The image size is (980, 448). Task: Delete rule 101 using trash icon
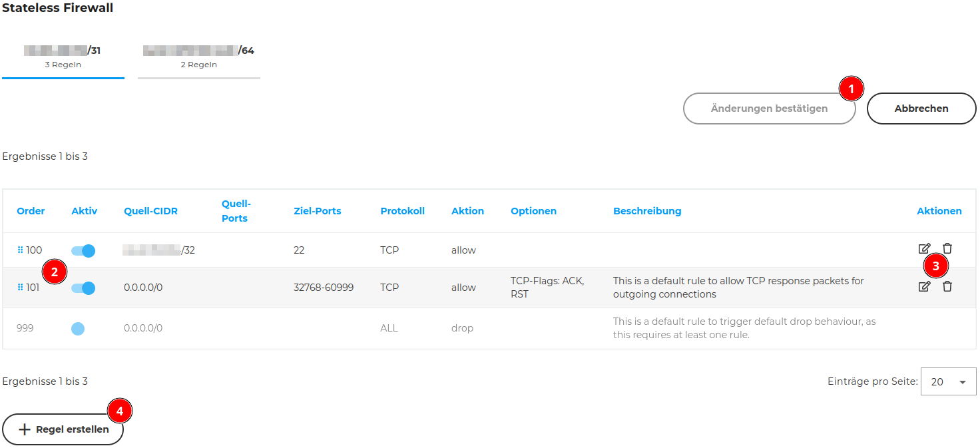(947, 286)
